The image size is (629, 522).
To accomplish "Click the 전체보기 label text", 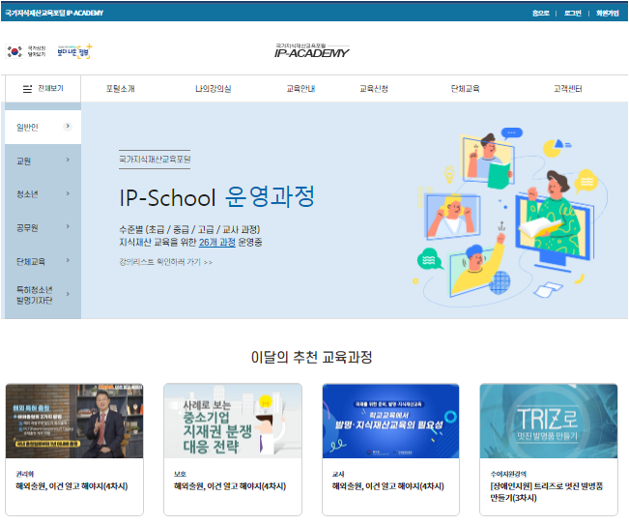I will point(51,88).
